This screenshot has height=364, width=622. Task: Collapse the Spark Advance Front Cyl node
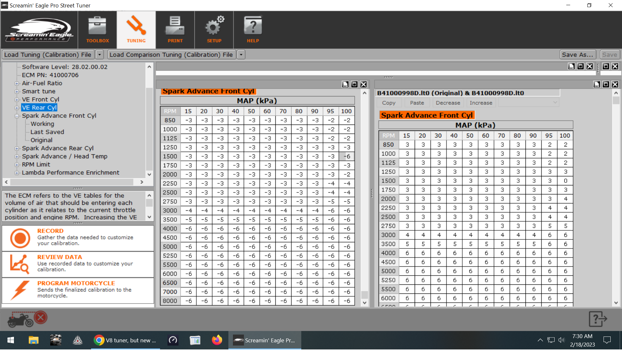coord(17,116)
